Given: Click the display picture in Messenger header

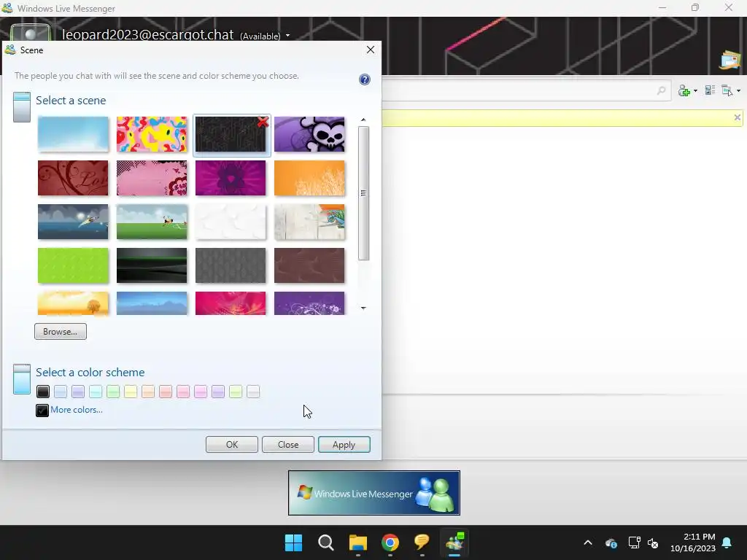Looking at the screenshot, I should pos(30,33).
